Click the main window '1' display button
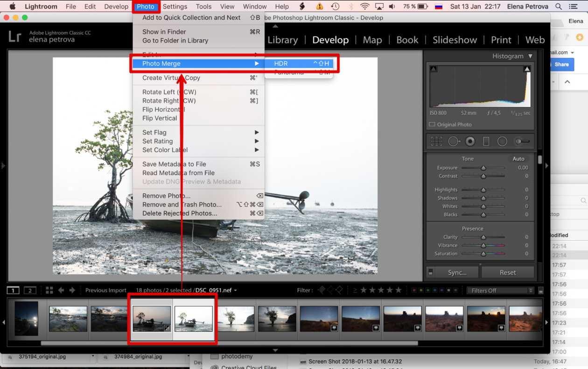Image resolution: width=588 pixels, height=369 pixels. [x=13, y=291]
